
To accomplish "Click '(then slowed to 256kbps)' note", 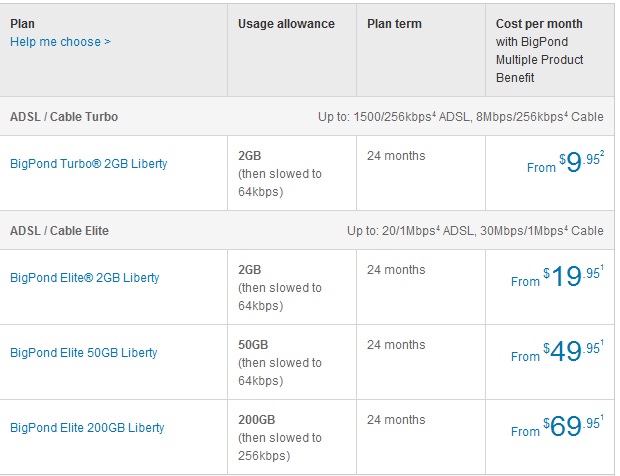I will point(280,447).
